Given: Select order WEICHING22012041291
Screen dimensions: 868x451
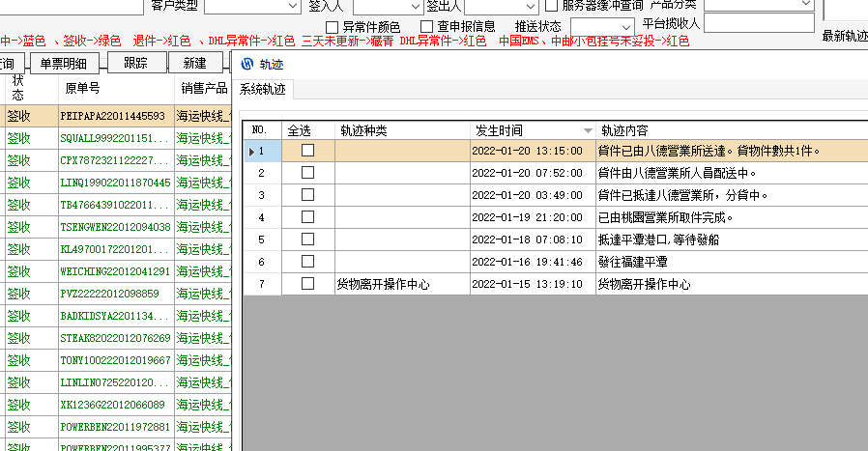Looking at the screenshot, I should click(115, 271).
